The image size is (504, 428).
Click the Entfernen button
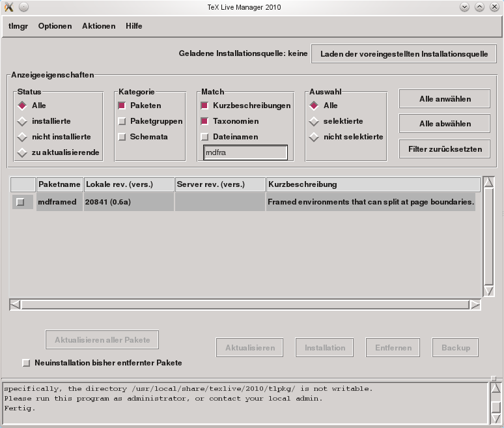(x=393, y=347)
